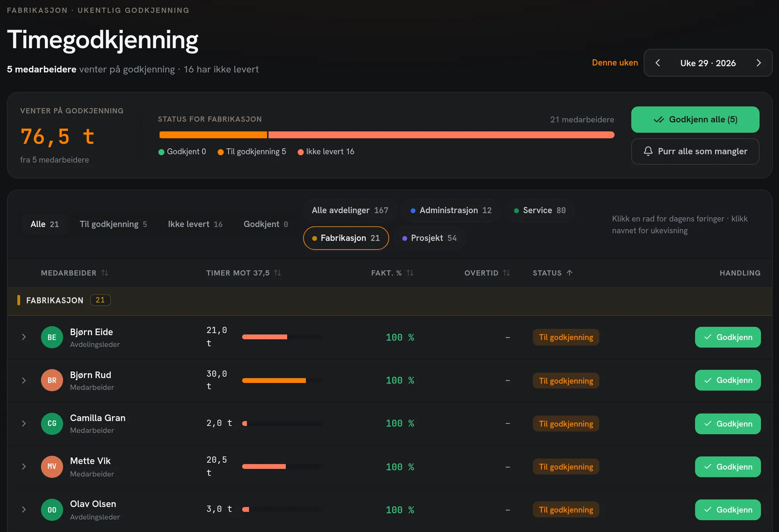779x532 pixels.
Task: Expand Bjørn Rud's row chevron
Action: click(x=24, y=380)
